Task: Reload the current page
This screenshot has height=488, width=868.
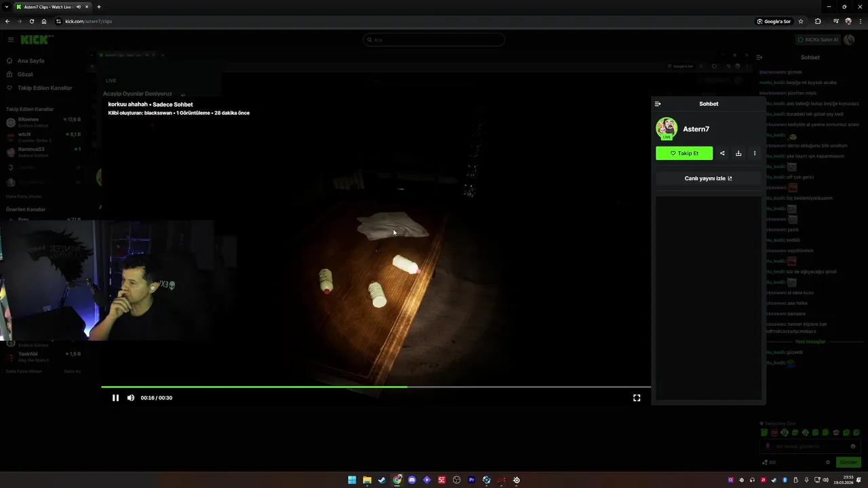Action: point(32,21)
